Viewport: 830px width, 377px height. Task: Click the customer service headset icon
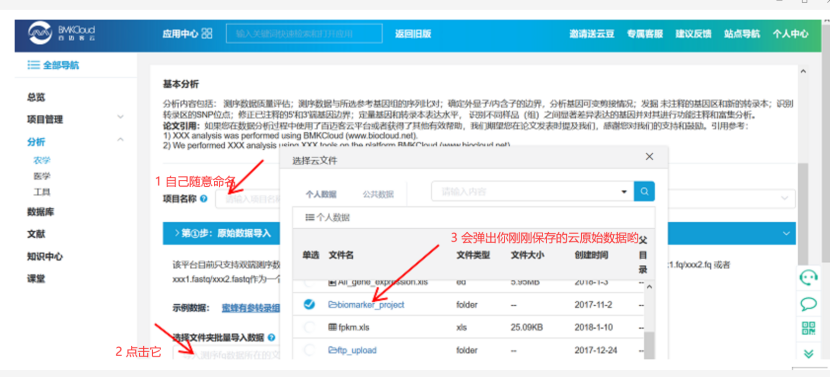point(808,278)
